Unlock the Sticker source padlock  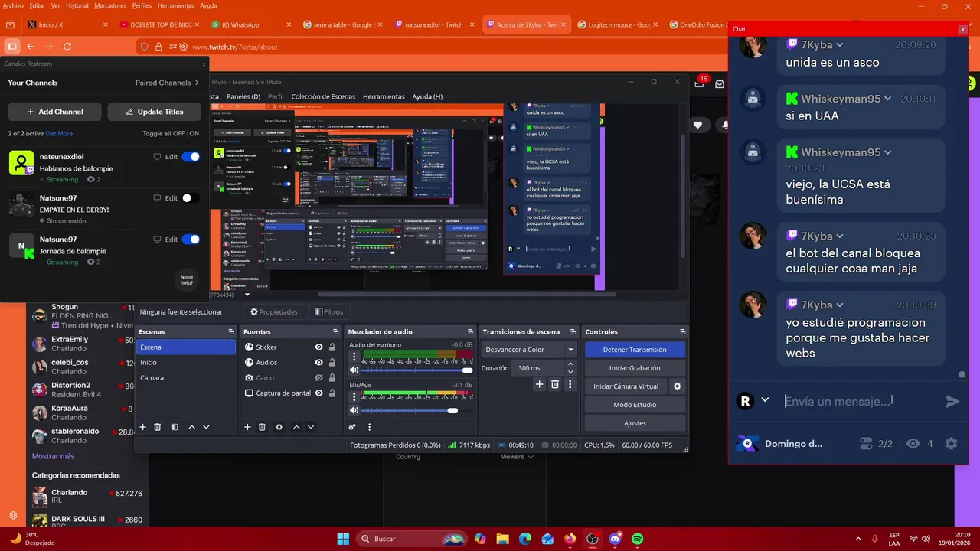[x=332, y=347]
